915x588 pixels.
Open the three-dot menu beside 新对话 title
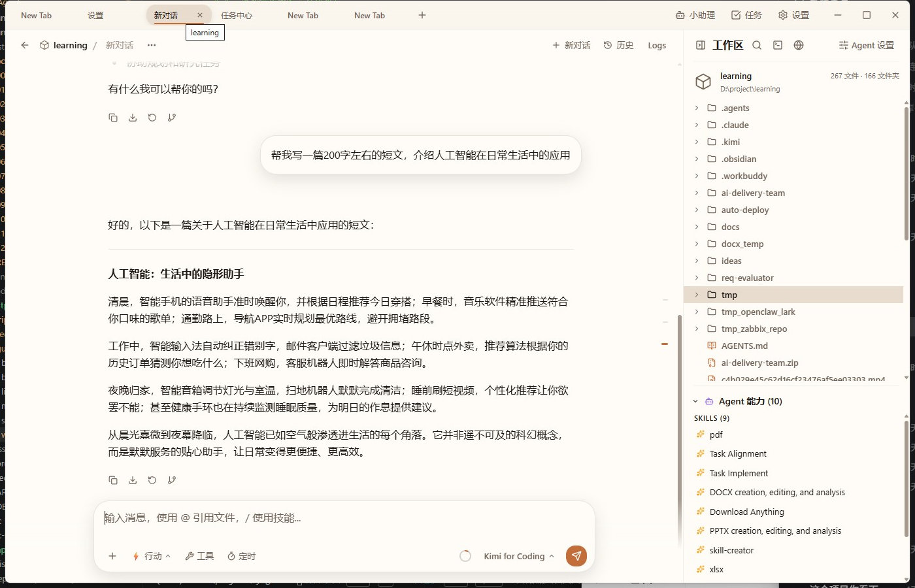coord(152,45)
